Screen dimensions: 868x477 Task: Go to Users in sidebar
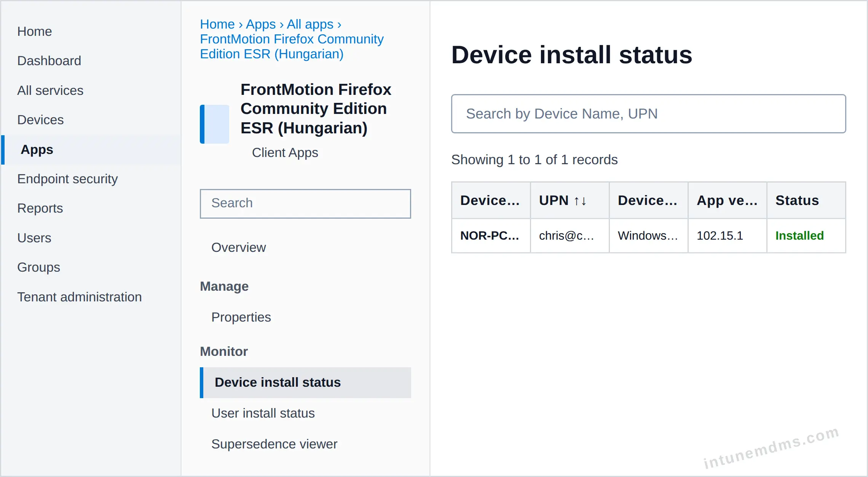pos(34,238)
